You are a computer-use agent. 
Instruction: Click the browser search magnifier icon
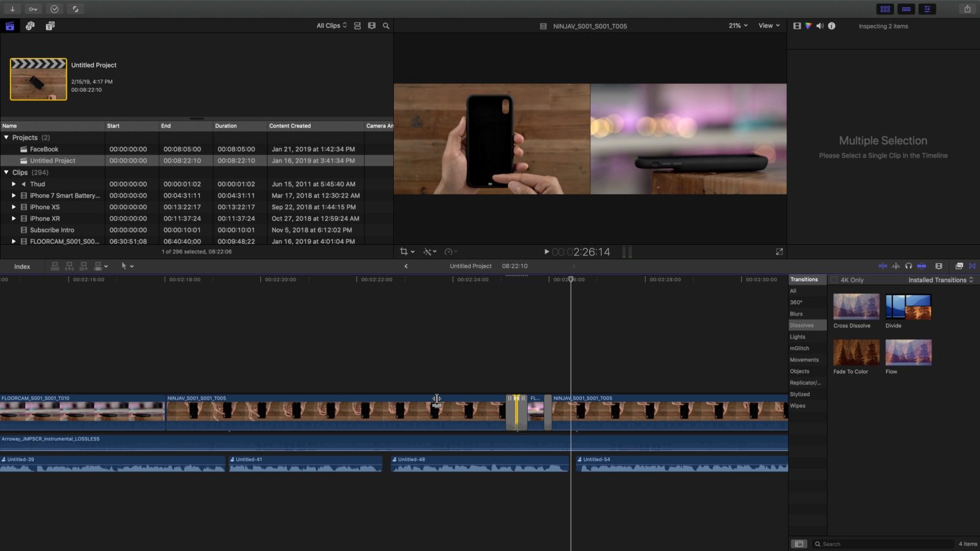[386, 26]
